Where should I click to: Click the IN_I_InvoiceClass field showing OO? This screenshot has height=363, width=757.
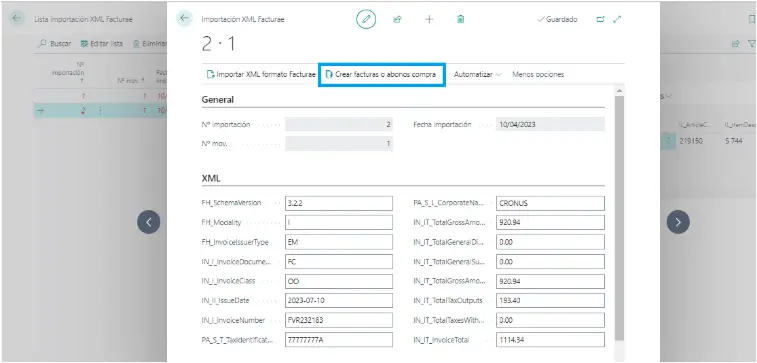[339, 281]
